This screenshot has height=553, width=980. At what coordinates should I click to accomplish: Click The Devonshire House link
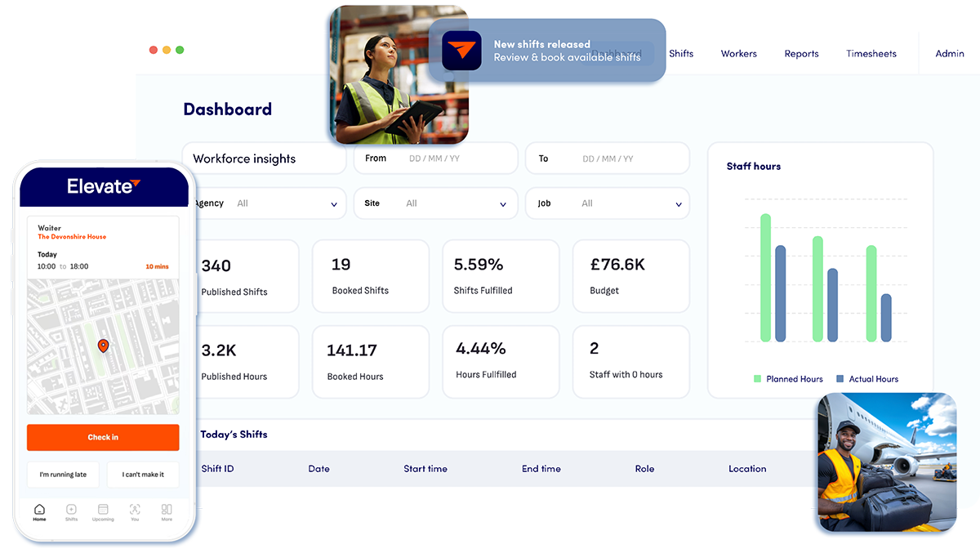pos(72,237)
